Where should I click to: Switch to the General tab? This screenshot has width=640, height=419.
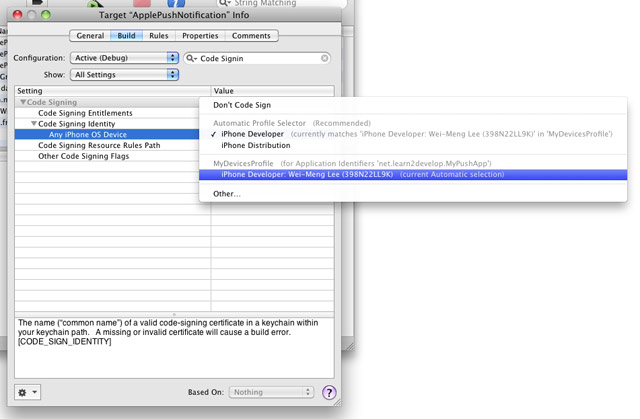(90, 36)
